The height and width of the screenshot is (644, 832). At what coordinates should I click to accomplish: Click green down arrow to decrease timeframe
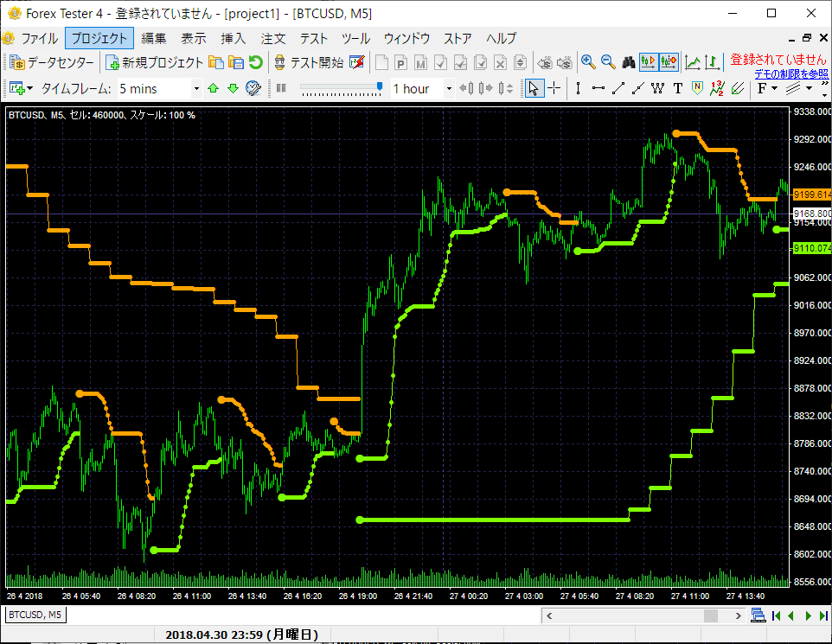point(233,88)
